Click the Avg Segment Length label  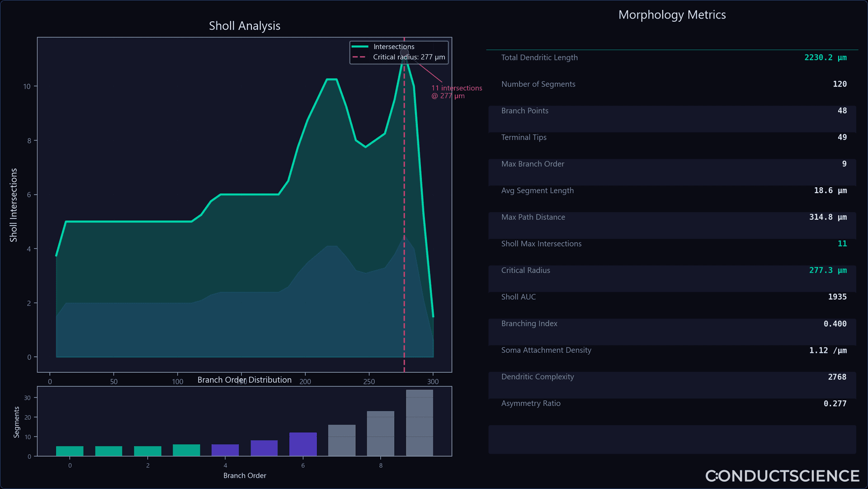point(537,191)
